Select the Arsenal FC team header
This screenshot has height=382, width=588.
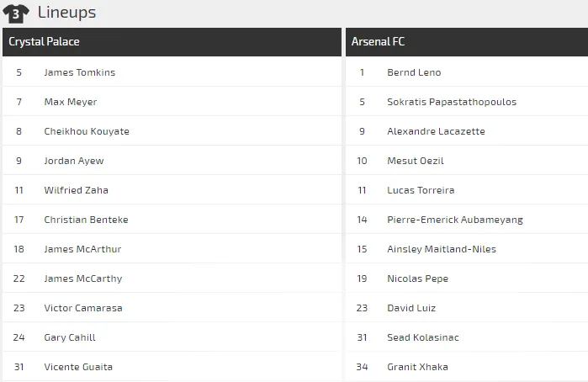coord(379,42)
